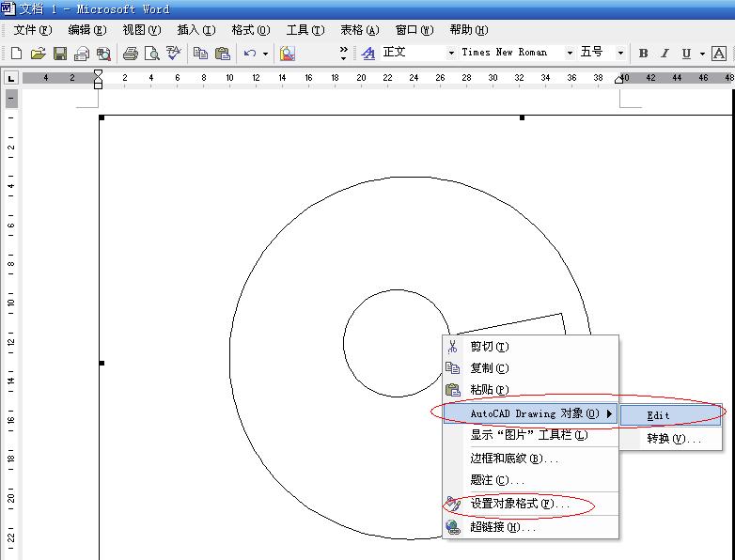This screenshot has width=735, height=560.
Task: Open the undo history dropdown arrow
Action: tap(265, 54)
